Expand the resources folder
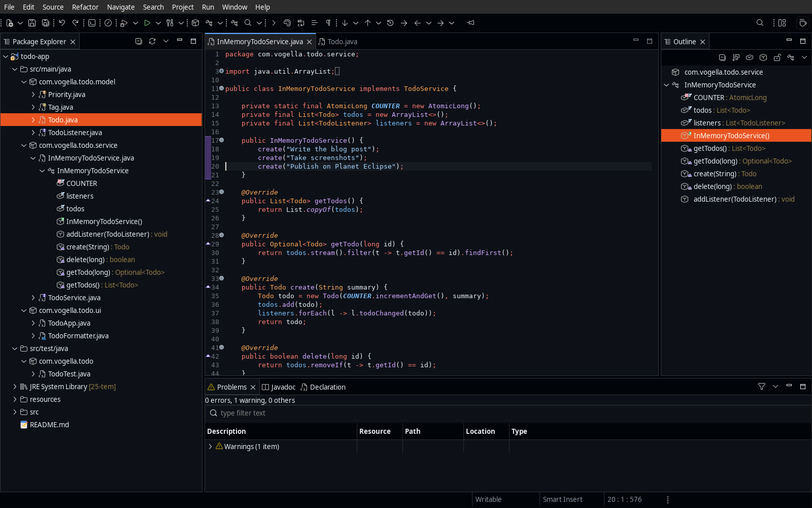Screen dimensions: 812x508 pos(15,399)
